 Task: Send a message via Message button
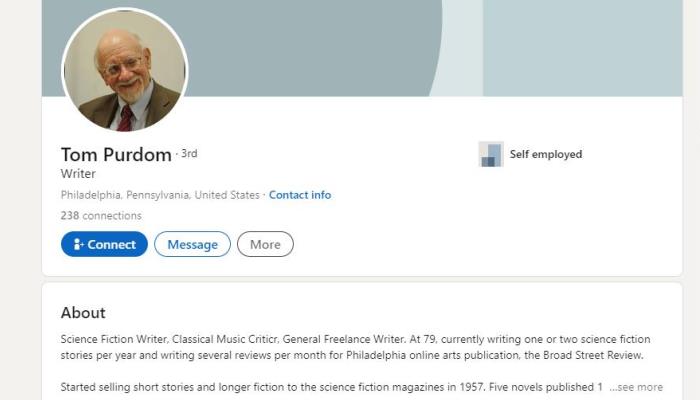point(192,244)
